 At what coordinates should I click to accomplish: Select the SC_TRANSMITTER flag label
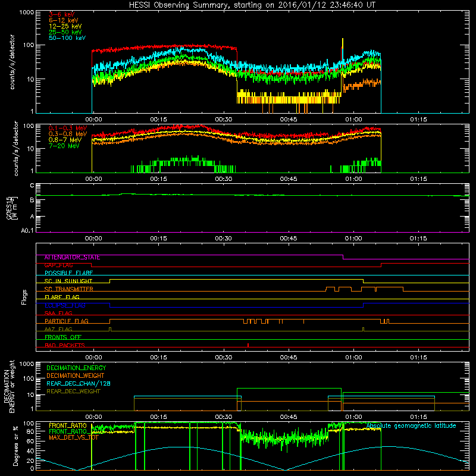pyautogui.click(x=69, y=289)
